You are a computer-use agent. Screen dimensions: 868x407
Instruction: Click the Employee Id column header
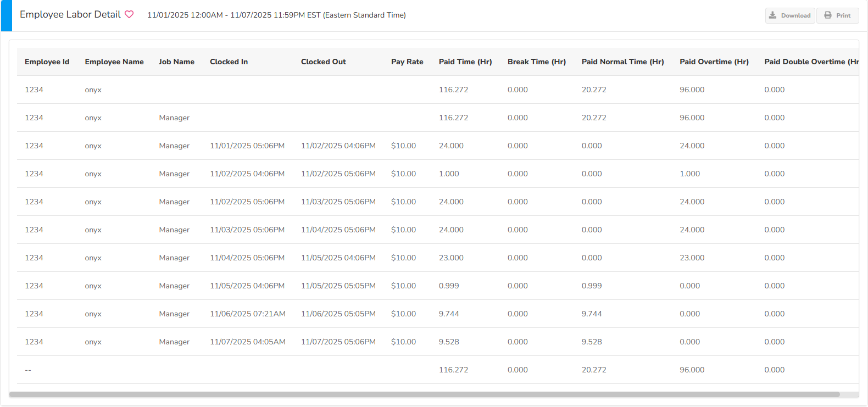(47, 62)
